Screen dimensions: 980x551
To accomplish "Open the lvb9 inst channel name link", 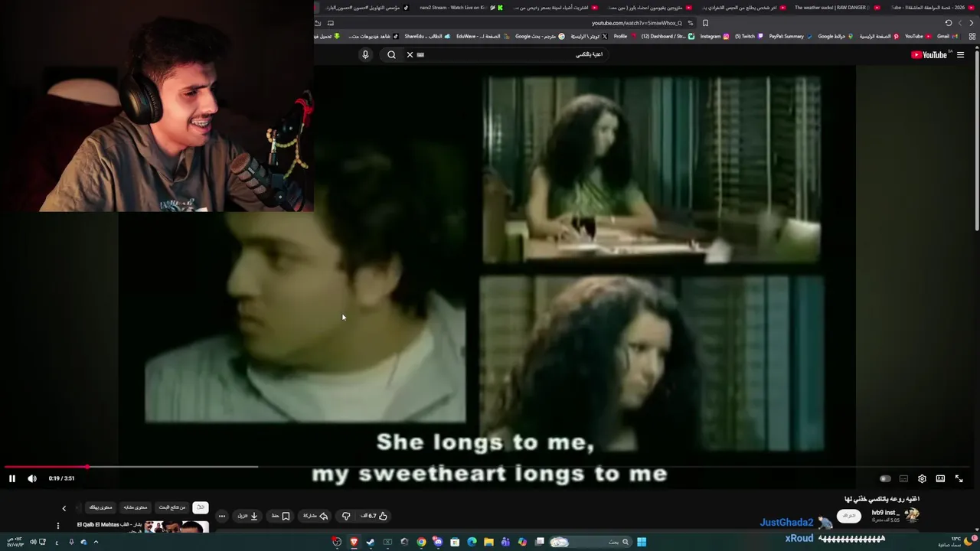I will click(x=884, y=513).
